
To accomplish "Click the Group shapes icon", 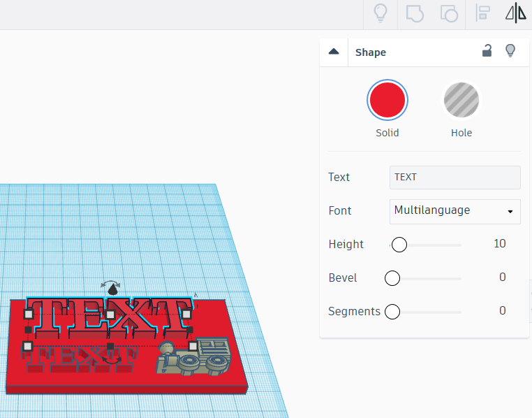I will tap(415, 13).
